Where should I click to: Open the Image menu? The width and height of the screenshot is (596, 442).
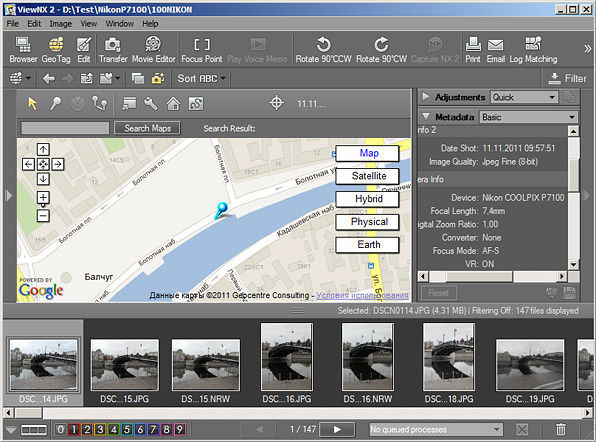pos(60,24)
